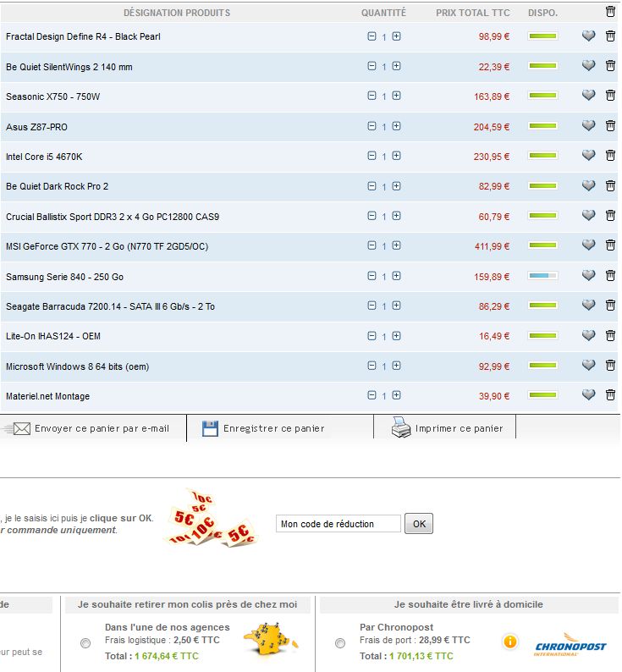Increase quantity of Be Quiet Dark Rock Pro 2
The image size is (622, 672).
397,186
